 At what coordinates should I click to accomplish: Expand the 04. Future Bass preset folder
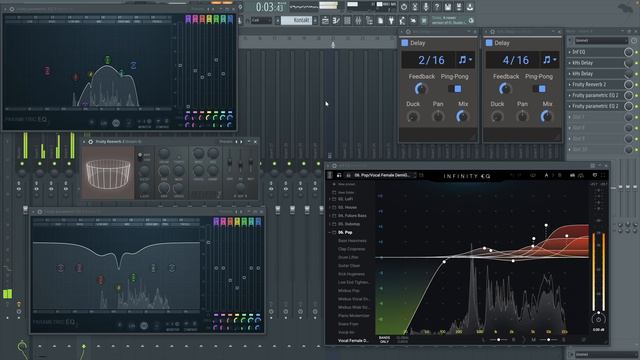(330, 216)
